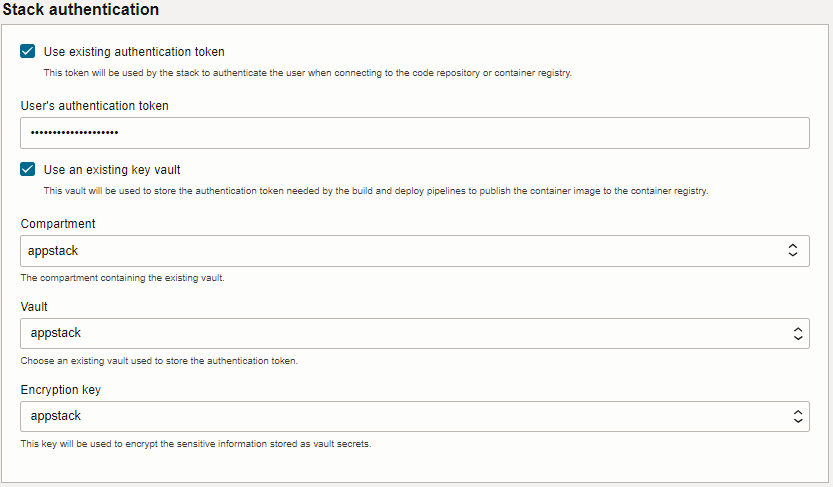Click description about token used by the stack

(308, 73)
